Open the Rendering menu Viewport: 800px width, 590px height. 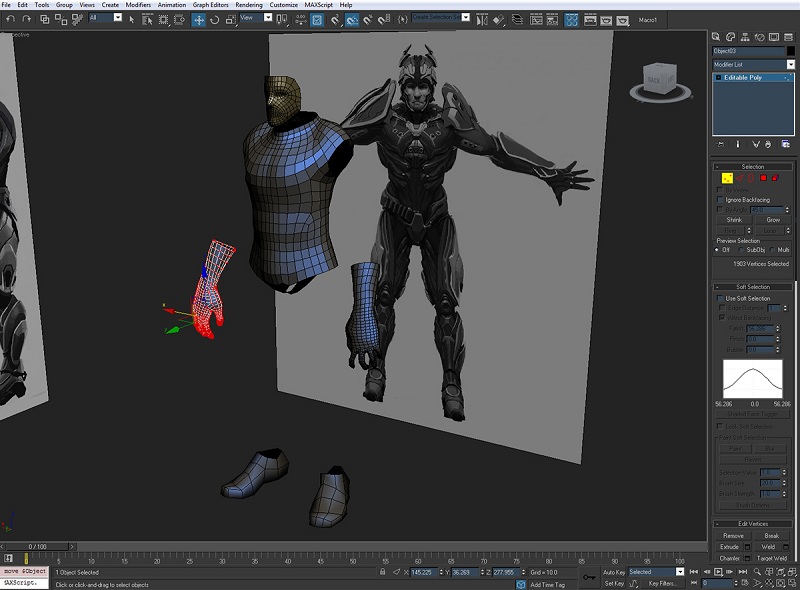coord(249,5)
